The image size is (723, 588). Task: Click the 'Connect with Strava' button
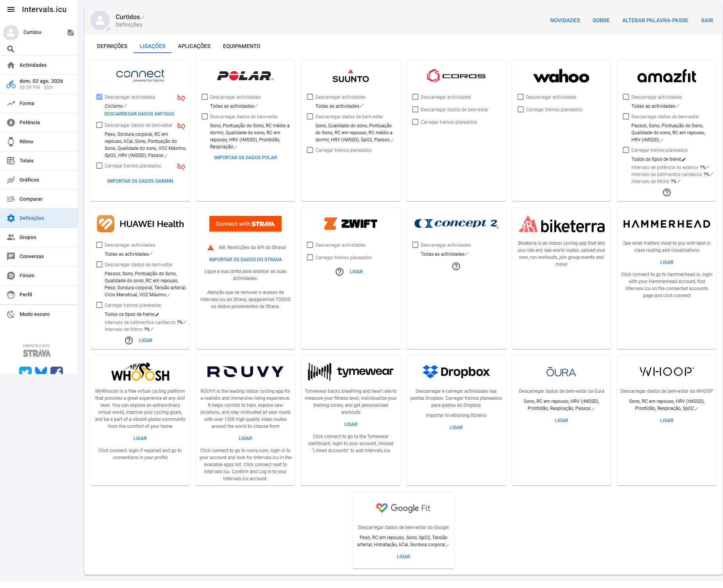click(245, 224)
